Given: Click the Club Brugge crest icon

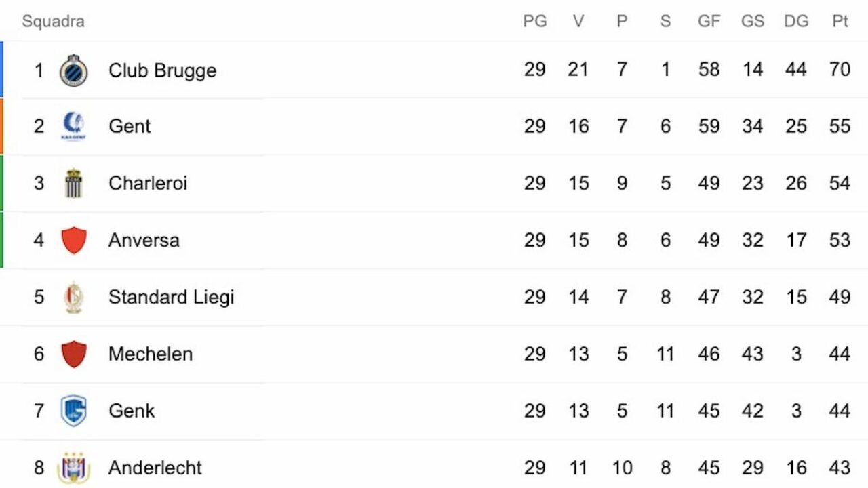Looking at the screenshot, I should coord(73,70).
